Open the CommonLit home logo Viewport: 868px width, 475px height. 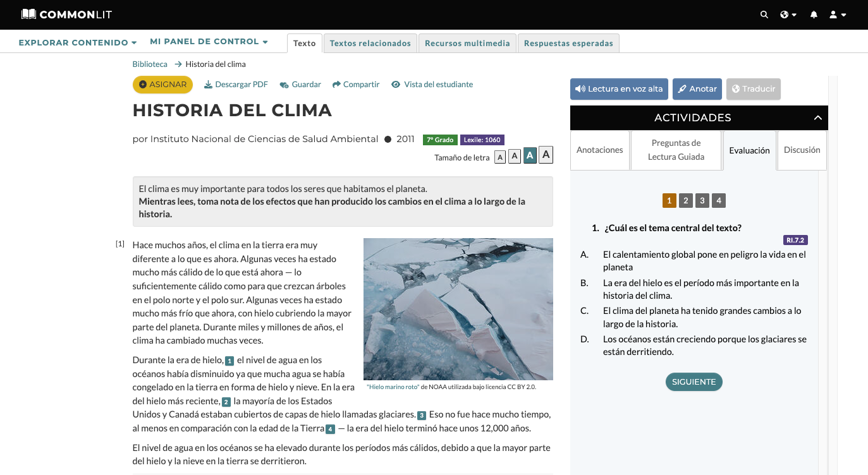[x=66, y=14]
